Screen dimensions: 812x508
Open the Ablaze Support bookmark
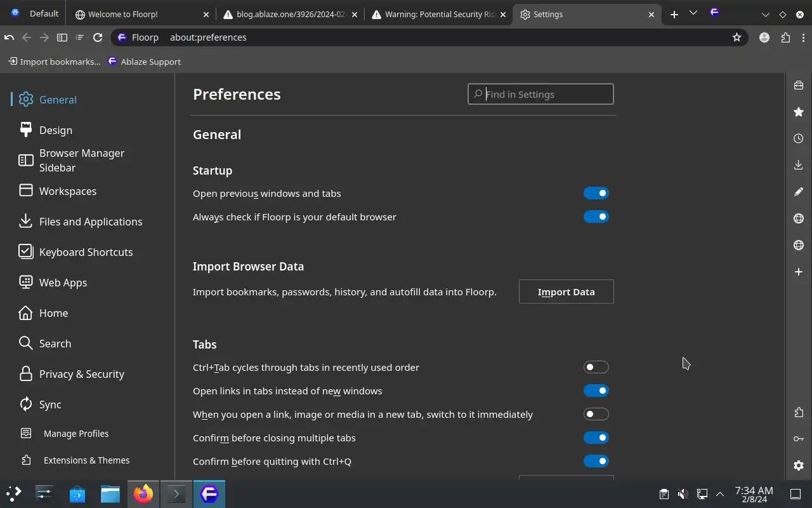145,62
